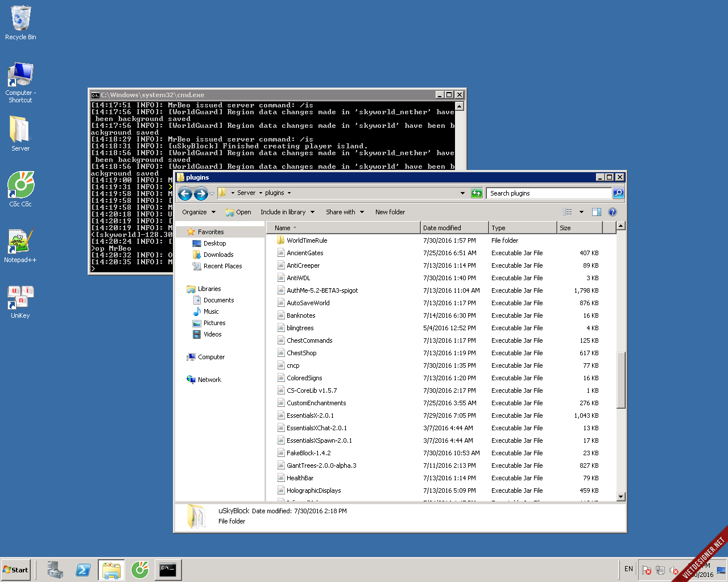The image size is (728, 582).
Task: Open the Organize dropdown menu
Action: [198, 212]
